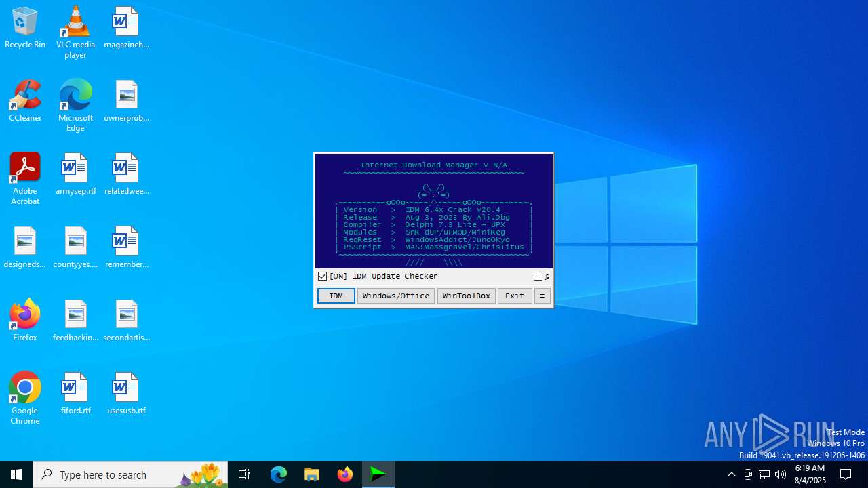868x488 pixels.
Task: Uncheck the IDM Update Checker checkbox
Action: (323, 276)
